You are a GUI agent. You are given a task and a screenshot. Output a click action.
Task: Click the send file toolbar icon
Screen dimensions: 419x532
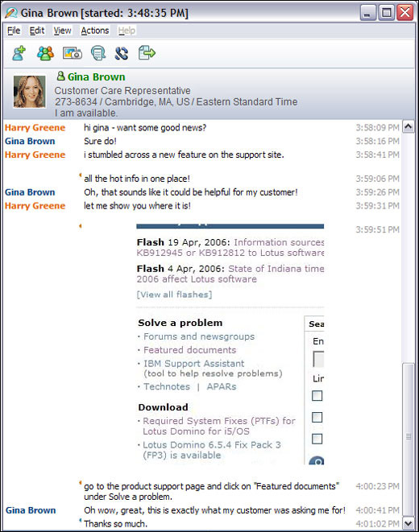coord(147,53)
